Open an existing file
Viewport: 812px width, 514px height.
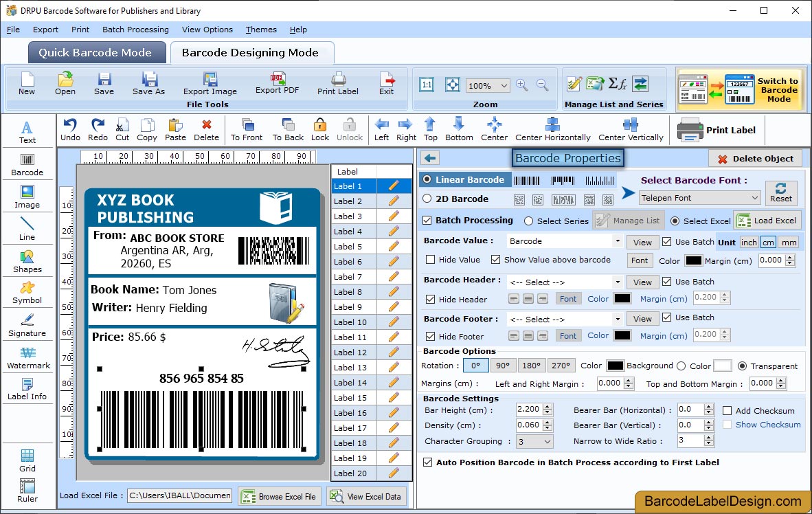click(x=65, y=84)
